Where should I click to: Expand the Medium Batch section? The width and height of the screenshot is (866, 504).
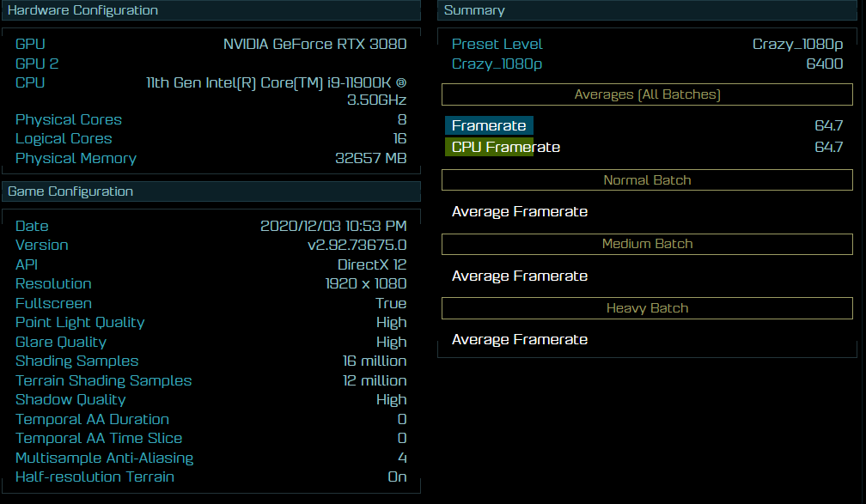[646, 244]
